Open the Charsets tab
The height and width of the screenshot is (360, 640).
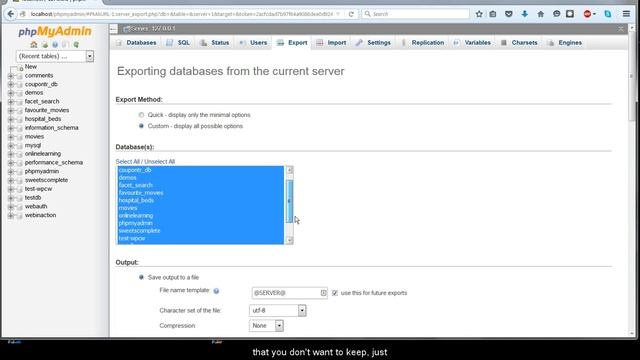click(x=520, y=43)
